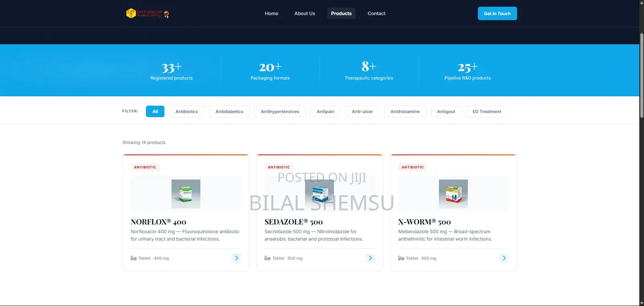Open the Home page
This screenshot has height=306, width=644.
[x=271, y=13]
